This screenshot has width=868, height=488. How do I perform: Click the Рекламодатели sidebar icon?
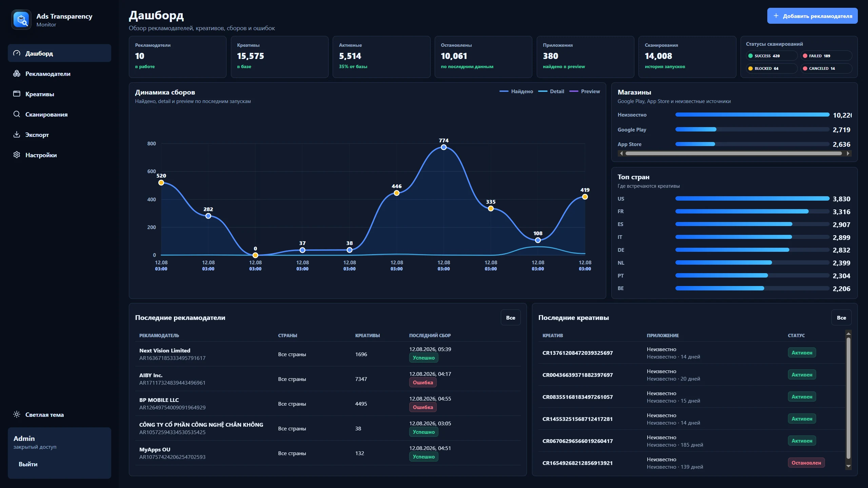point(17,74)
